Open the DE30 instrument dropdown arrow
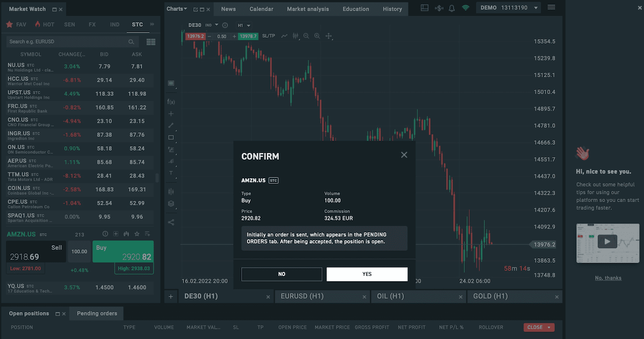The image size is (644, 339). (217, 25)
